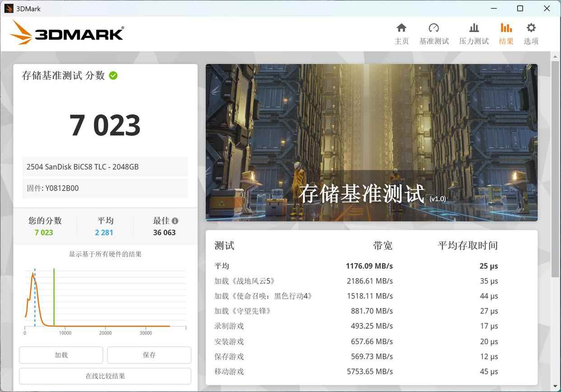561x392 pixels.
Task: Click average score 2 281
Action: [x=104, y=233]
